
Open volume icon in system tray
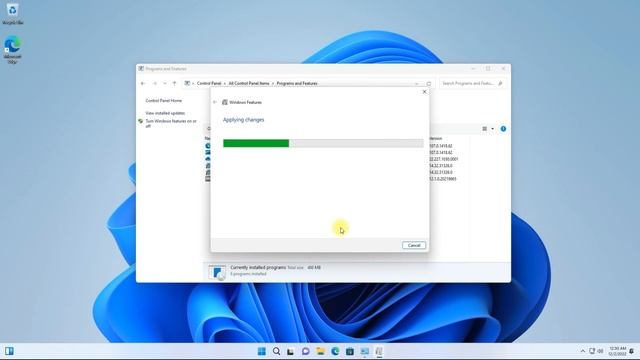tap(600, 351)
